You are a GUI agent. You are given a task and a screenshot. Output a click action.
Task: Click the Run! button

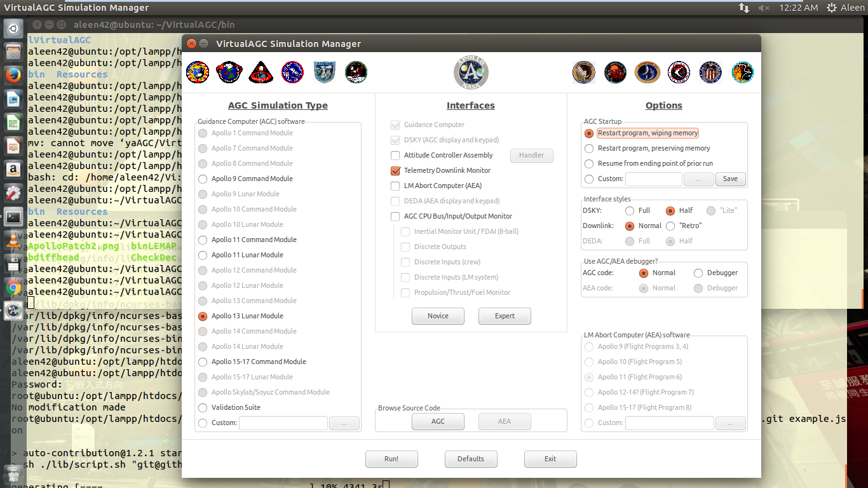tap(391, 459)
